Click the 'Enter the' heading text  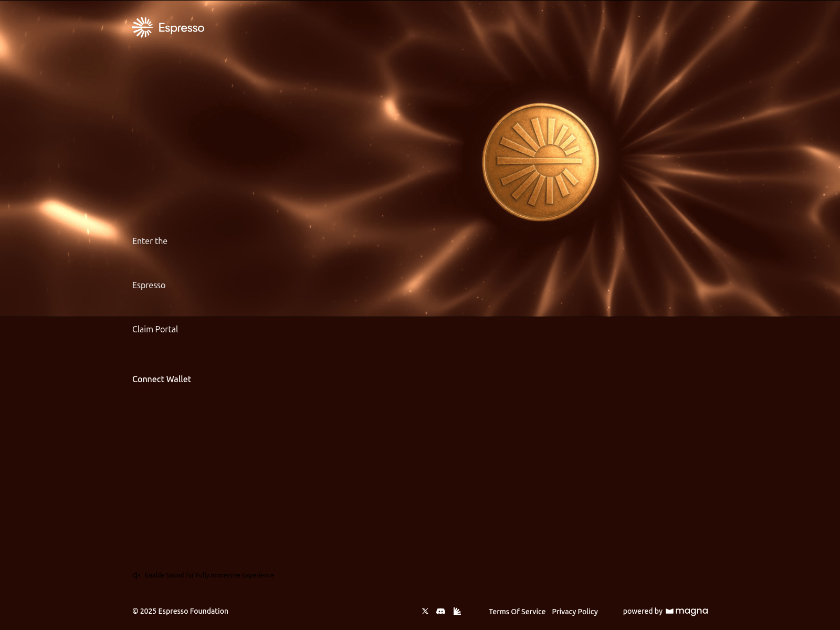click(x=150, y=241)
